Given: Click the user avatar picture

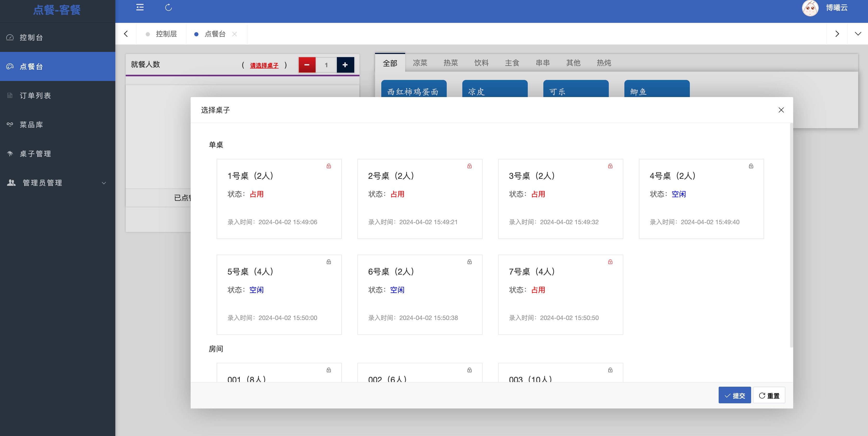Looking at the screenshot, I should tap(810, 8).
